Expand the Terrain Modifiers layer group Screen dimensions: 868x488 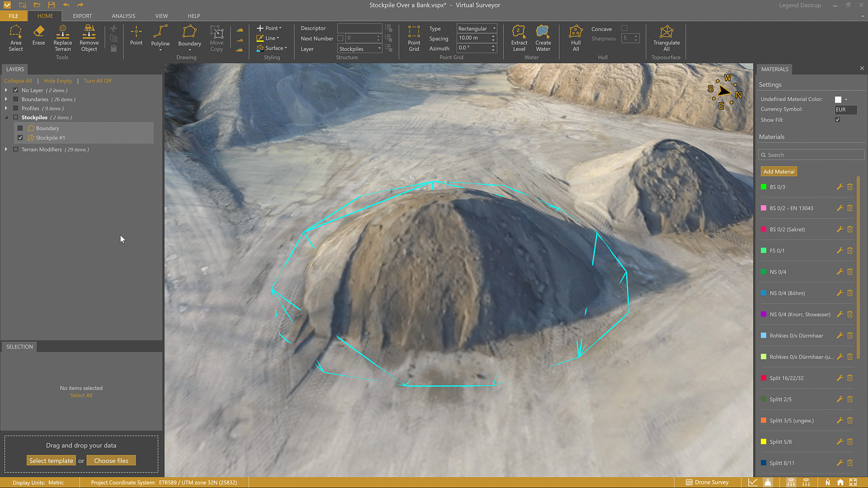pyautogui.click(x=6, y=150)
